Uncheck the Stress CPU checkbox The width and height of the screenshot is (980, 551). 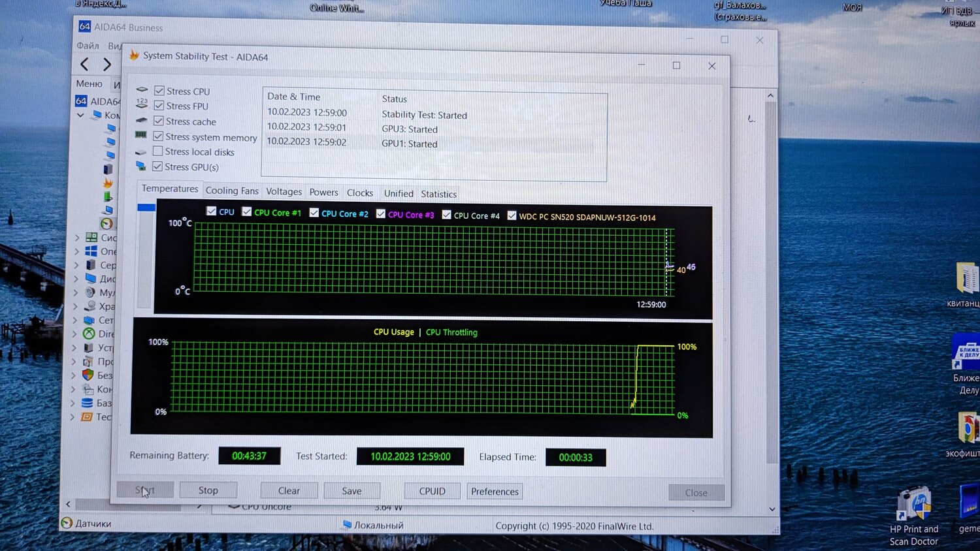click(159, 90)
